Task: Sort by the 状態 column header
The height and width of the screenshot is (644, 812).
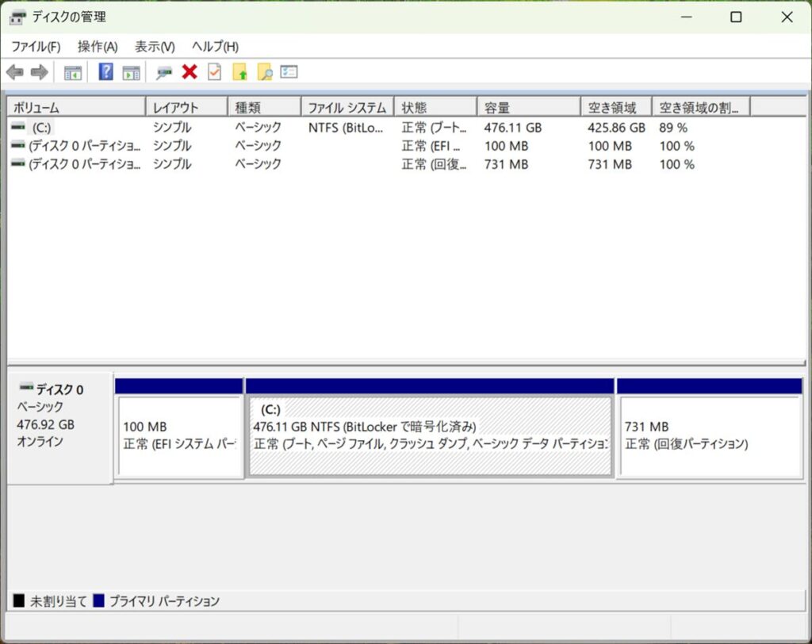Action: pyautogui.click(x=436, y=107)
